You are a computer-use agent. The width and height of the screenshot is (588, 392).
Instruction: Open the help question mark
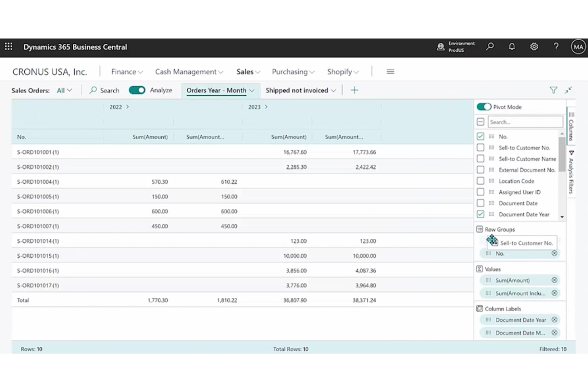(x=556, y=47)
